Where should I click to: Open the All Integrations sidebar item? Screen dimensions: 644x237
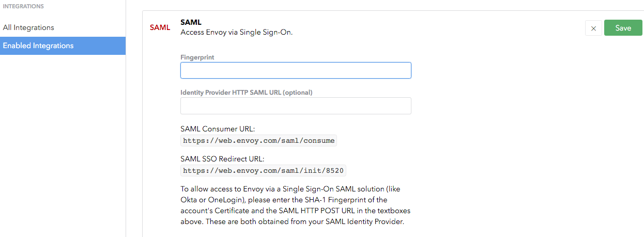point(28,27)
